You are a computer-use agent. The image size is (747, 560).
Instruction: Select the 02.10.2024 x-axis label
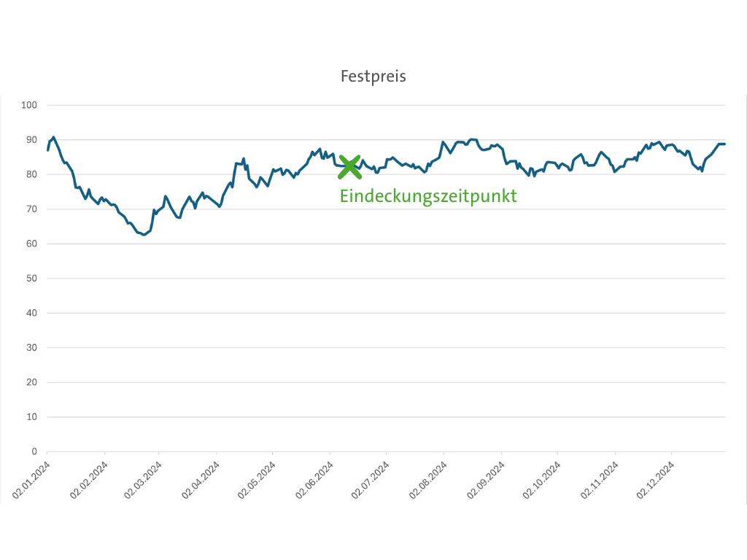point(541,478)
